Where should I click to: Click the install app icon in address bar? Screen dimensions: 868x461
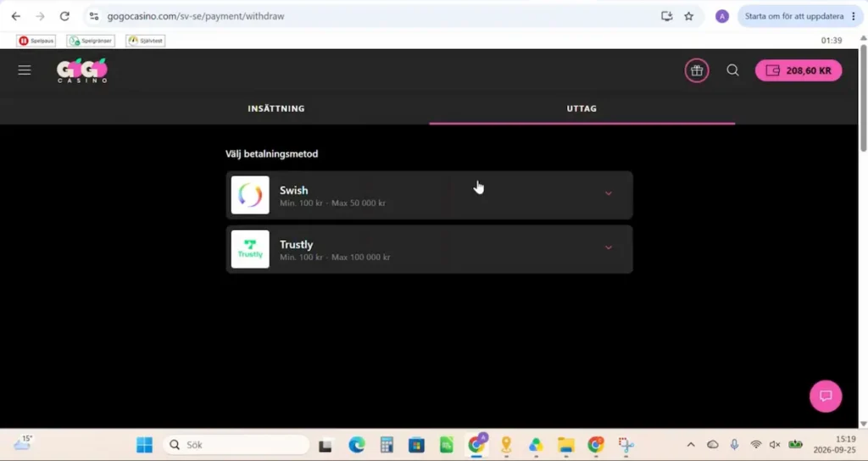point(667,16)
